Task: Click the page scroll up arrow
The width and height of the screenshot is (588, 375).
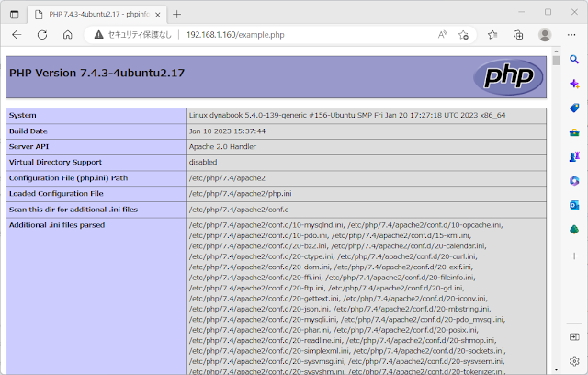Action: [x=556, y=51]
